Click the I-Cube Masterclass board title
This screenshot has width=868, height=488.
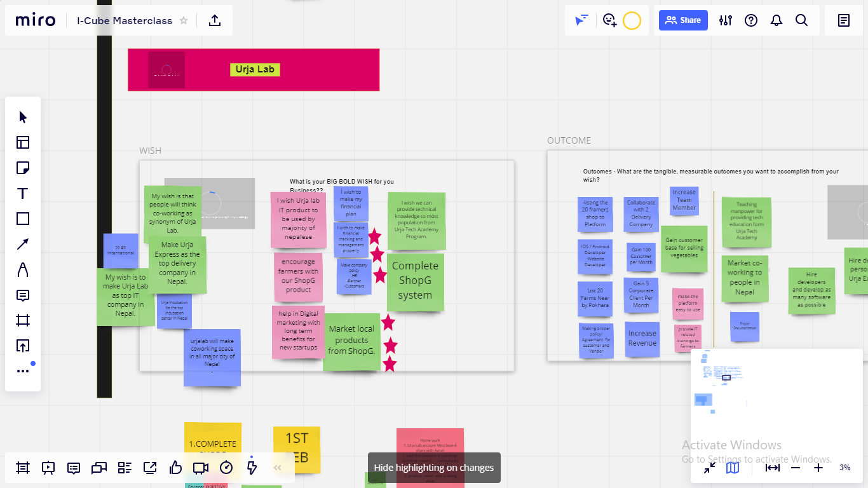pos(125,20)
